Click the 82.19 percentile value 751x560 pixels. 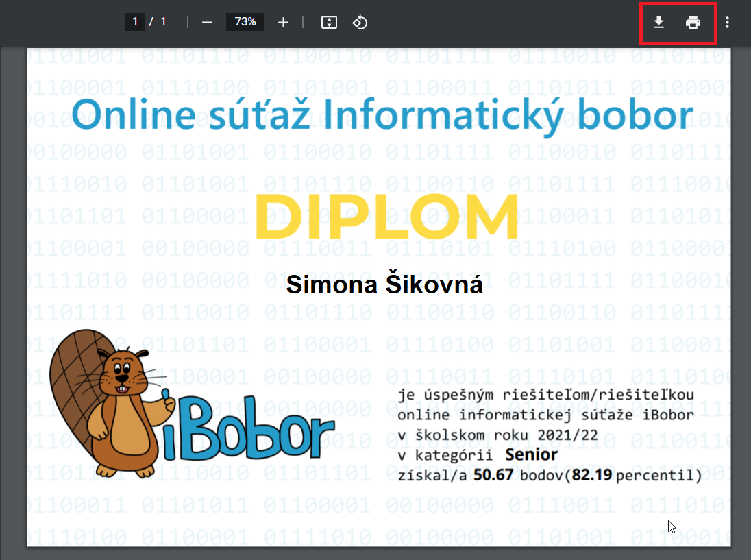[x=592, y=474]
